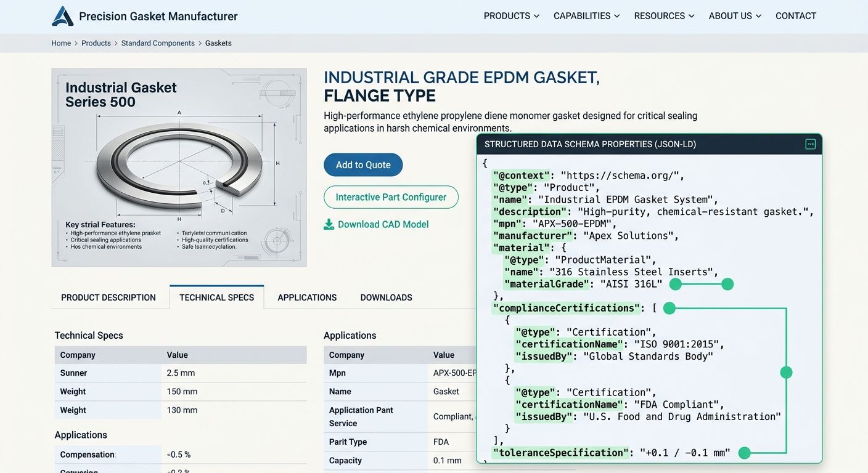
Task: Launch the Interactive Part Configurer
Action: (x=391, y=197)
